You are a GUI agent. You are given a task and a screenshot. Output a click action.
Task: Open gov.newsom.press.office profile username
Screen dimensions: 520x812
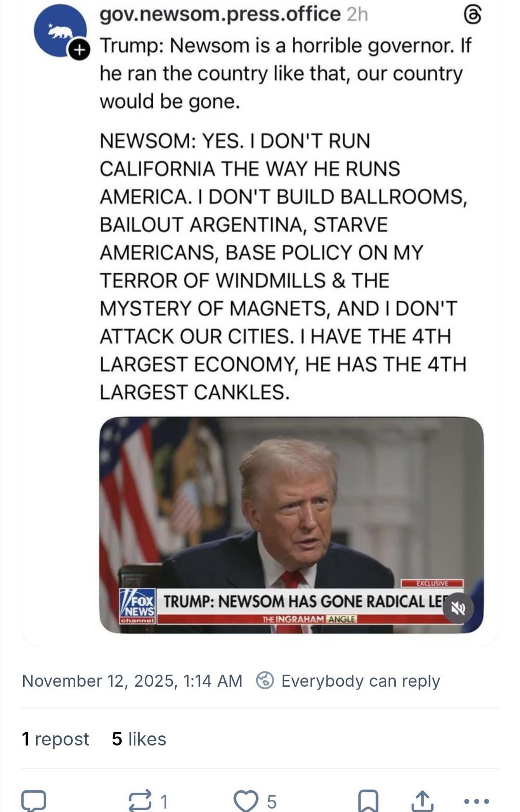[220, 14]
